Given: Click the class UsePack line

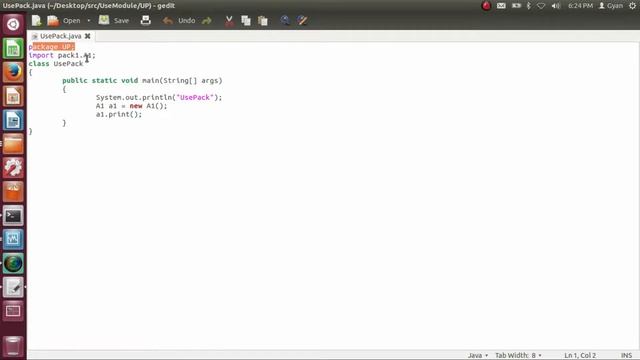Looking at the screenshot, I should tap(56, 64).
